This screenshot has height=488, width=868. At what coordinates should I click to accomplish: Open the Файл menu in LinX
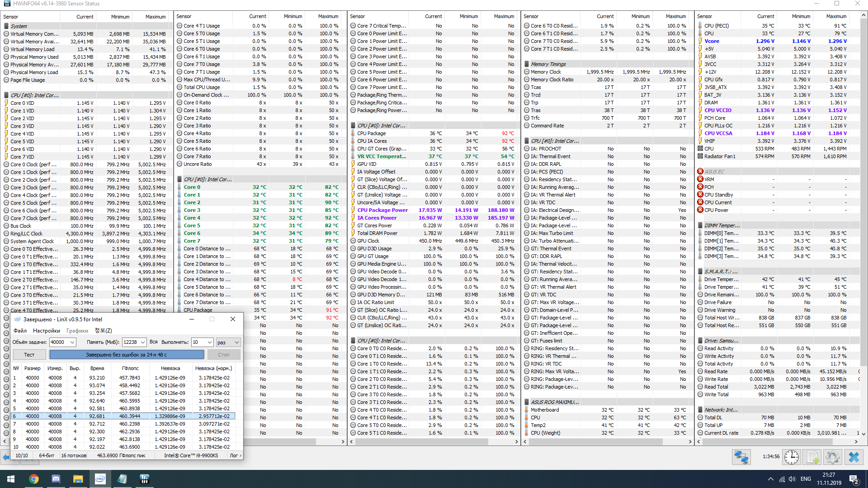20,330
